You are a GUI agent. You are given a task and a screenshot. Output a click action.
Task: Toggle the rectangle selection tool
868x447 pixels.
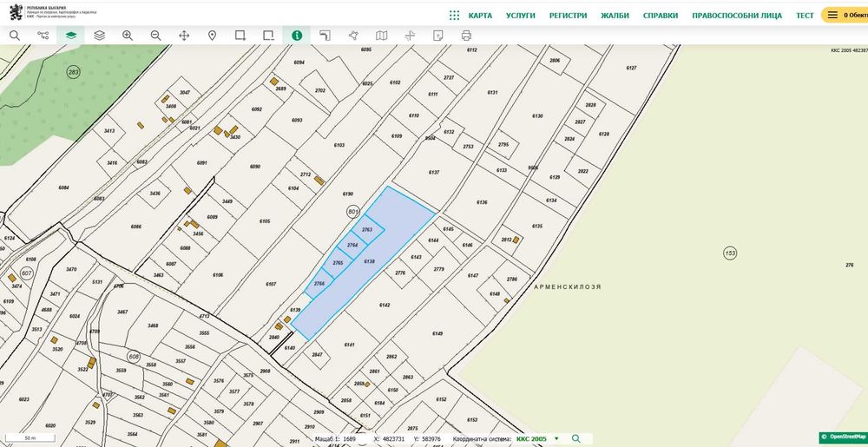tap(240, 36)
